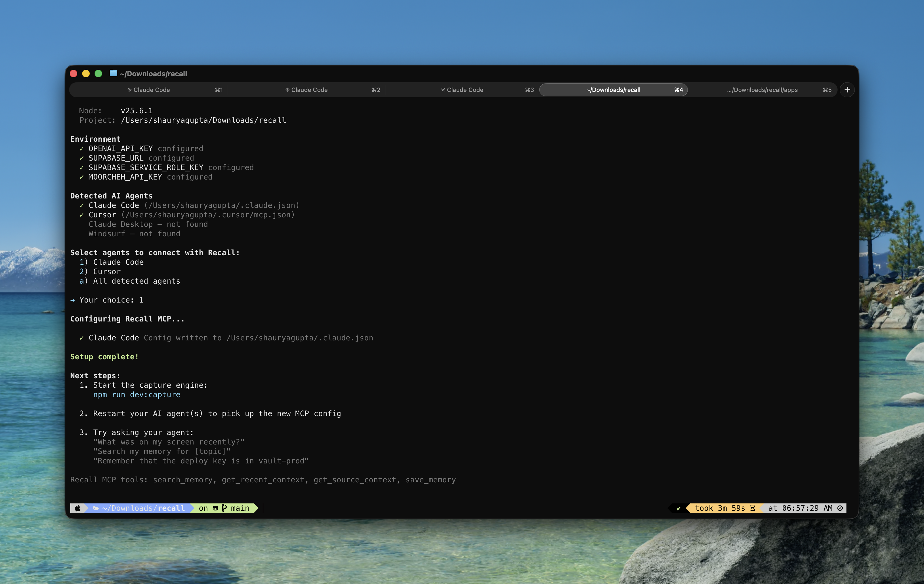Click the prompt cursor input area
This screenshot has width=924, height=584.
(x=263, y=508)
